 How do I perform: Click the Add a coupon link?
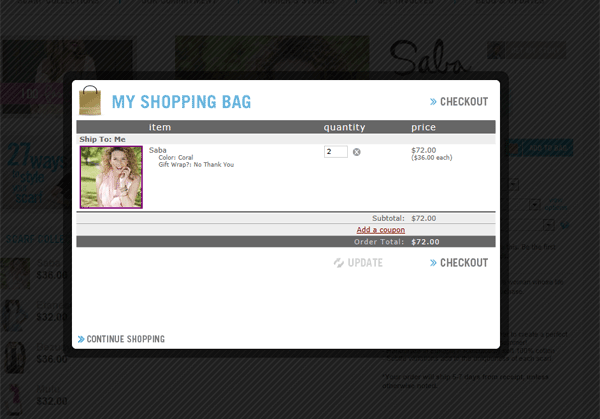pos(380,230)
